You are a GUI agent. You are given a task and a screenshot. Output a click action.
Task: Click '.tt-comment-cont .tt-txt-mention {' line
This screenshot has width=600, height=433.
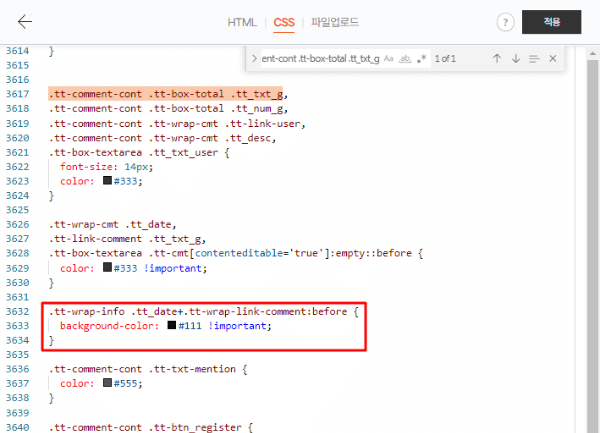click(x=148, y=369)
